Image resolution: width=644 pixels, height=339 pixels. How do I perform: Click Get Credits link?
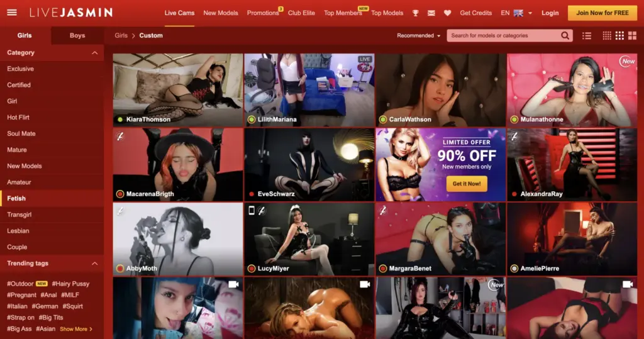(x=475, y=13)
